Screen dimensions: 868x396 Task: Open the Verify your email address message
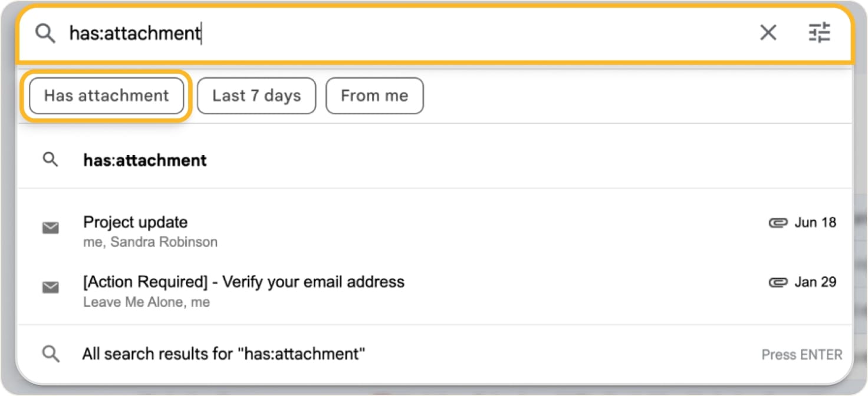pos(244,282)
